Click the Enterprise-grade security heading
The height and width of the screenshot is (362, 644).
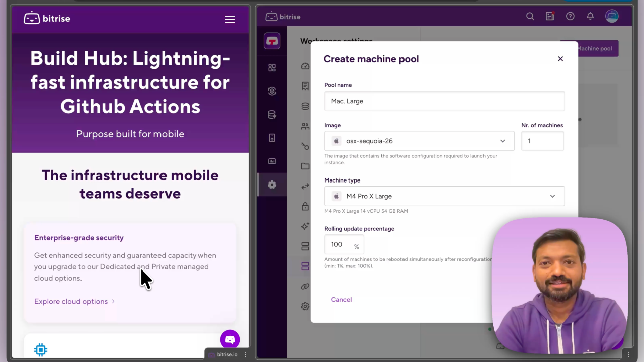[x=79, y=238]
